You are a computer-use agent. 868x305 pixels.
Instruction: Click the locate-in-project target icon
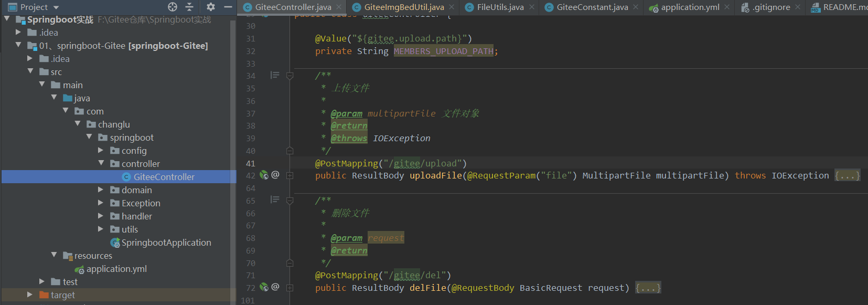click(x=173, y=7)
